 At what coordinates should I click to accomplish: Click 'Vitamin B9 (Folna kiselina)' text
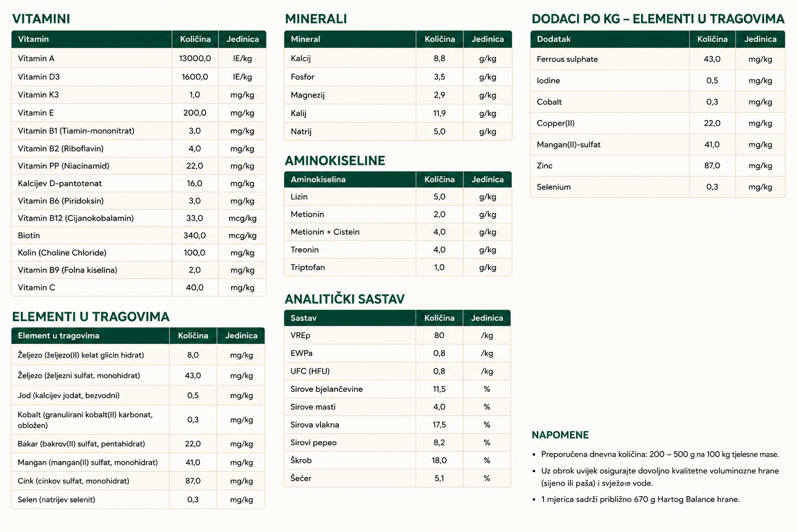pos(68,270)
